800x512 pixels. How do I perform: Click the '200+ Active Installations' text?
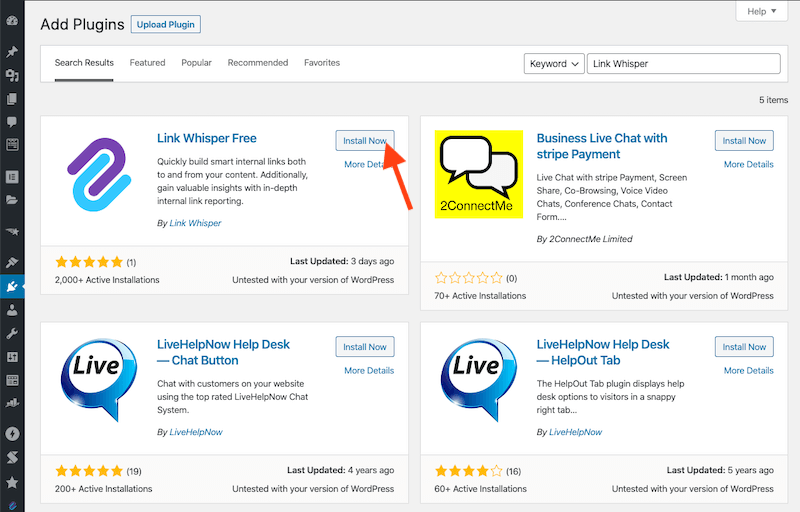point(104,489)
